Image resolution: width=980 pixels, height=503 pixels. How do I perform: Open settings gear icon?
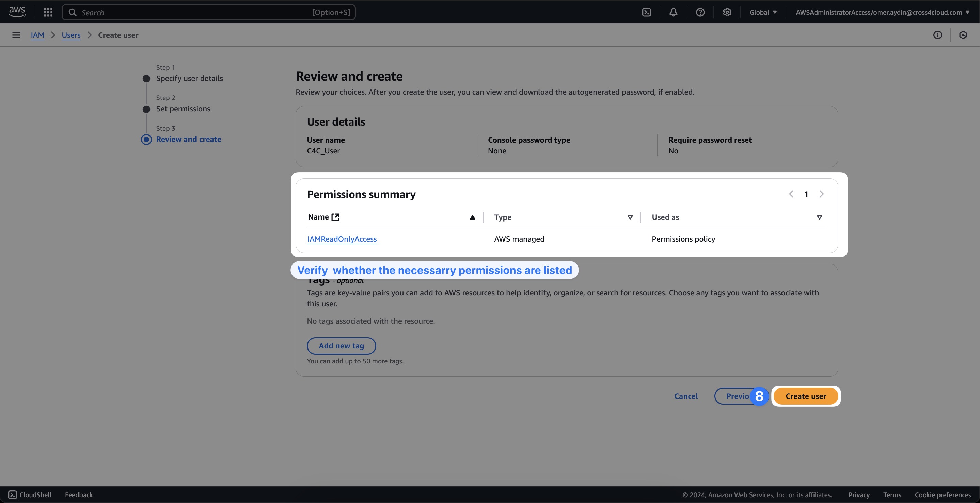point(727,12)
